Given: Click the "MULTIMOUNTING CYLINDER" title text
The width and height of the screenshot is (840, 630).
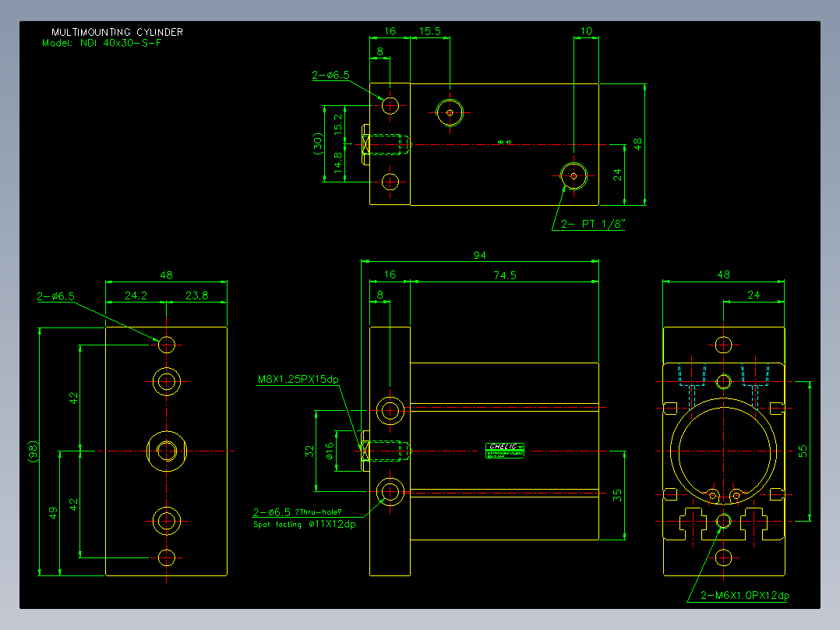Looking at the screenshot, I should pyautogui.click(x=118, y=32).
